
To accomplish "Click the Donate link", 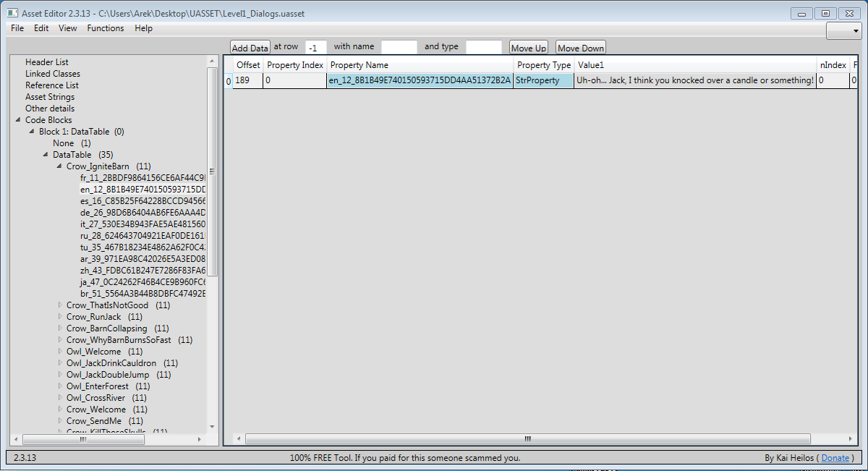I will coord(835,458).
